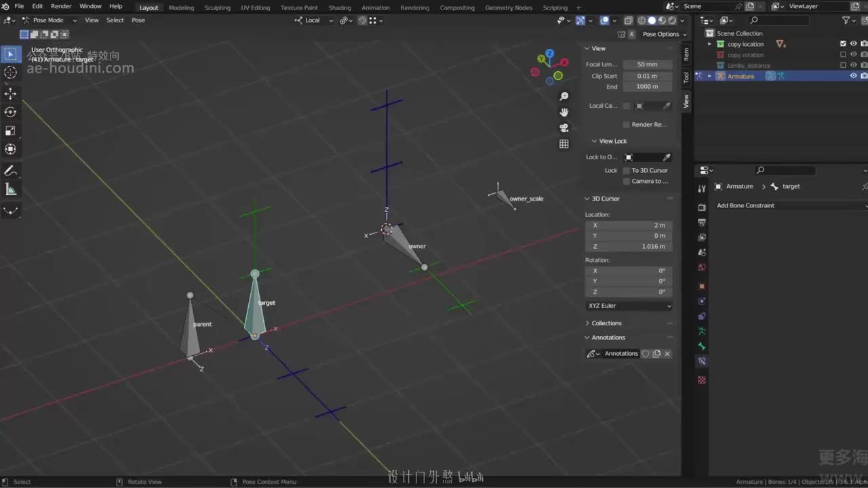Open the World properties tab
Image resolution: width=868 pixels, height=488 pixels.
tap(702, 268)
